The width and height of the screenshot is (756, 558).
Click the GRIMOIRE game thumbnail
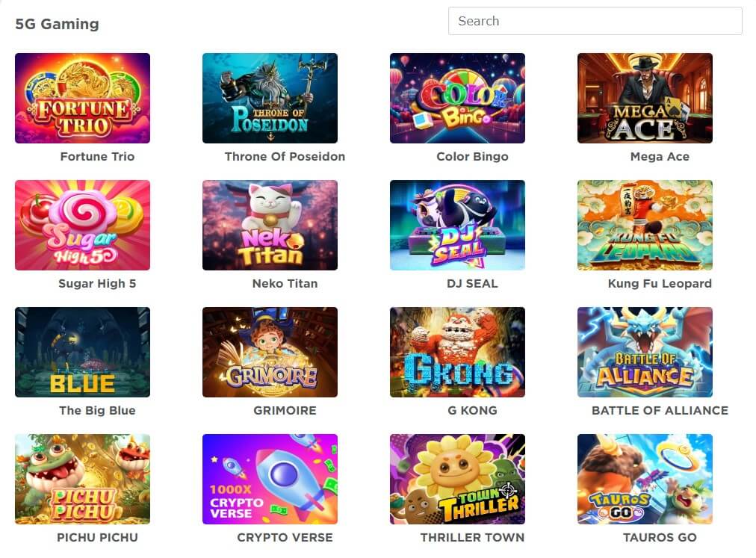270,352
